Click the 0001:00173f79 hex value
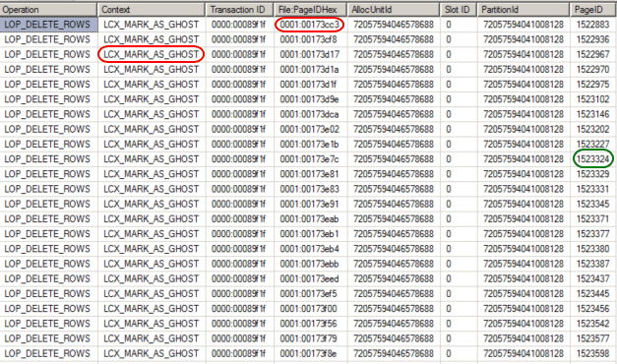The width and height of the screenshot is (617, 364). (x=310, y=338)
